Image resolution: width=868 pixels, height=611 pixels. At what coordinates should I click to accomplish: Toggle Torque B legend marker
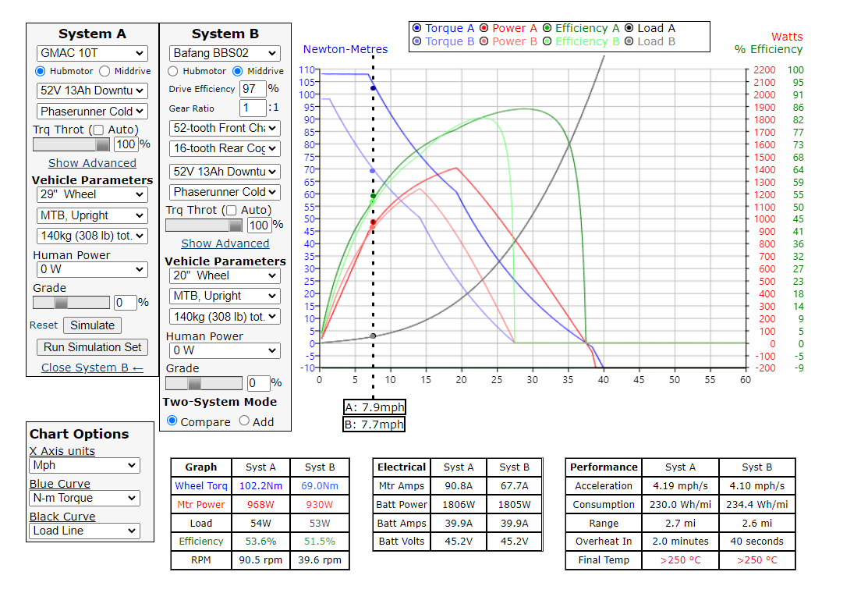click(x=417, y=41)
